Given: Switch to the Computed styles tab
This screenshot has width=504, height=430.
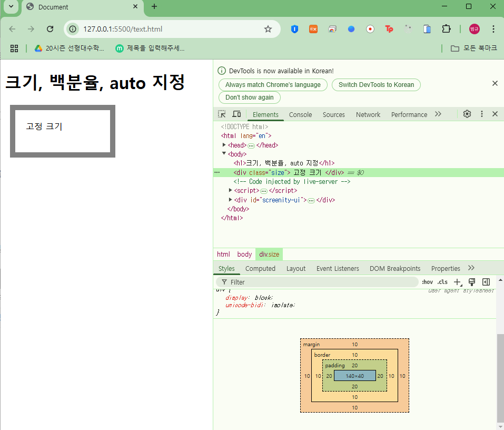Looking at the screenshot, I should pos(260,269).
